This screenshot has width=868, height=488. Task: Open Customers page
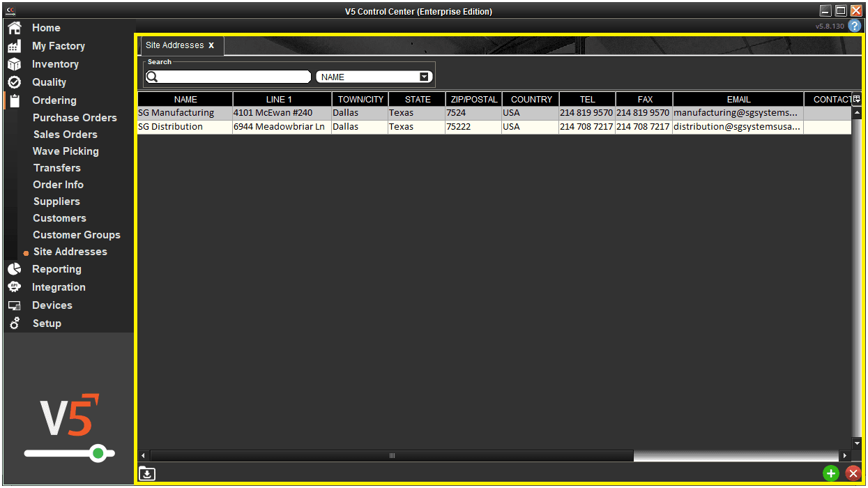(60, 218)
